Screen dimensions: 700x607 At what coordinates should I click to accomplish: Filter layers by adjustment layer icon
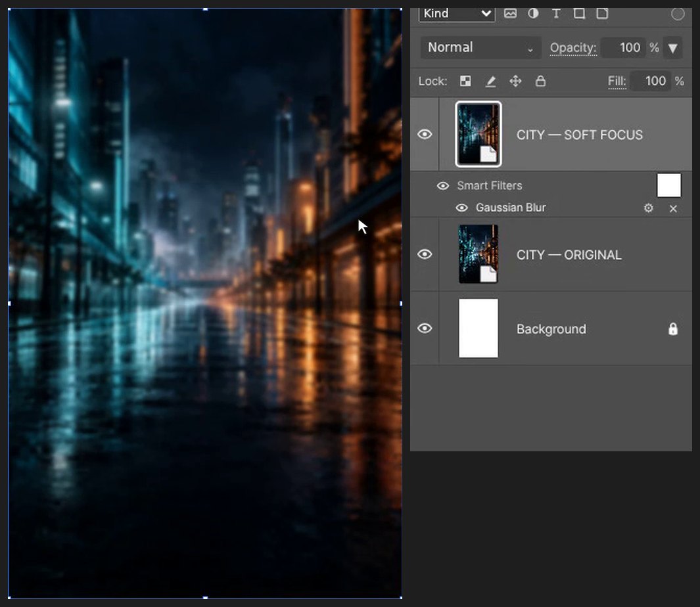(x=533, y=13)
